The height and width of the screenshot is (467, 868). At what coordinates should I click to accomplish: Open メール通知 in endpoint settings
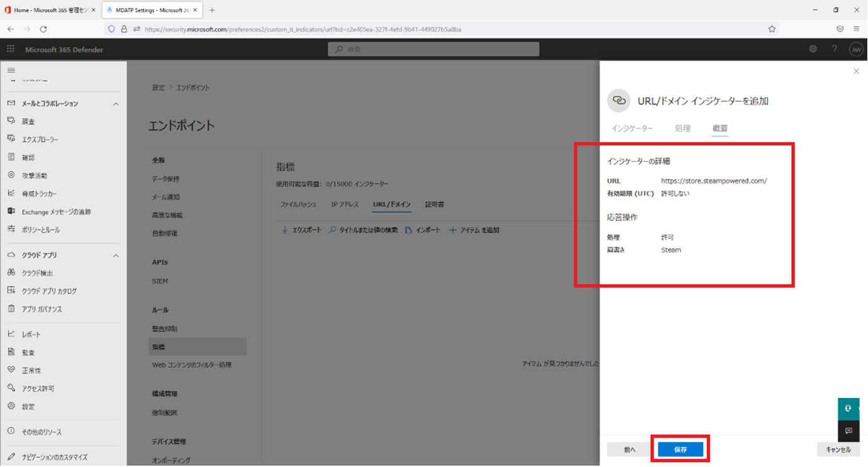(x=166, y=197)
